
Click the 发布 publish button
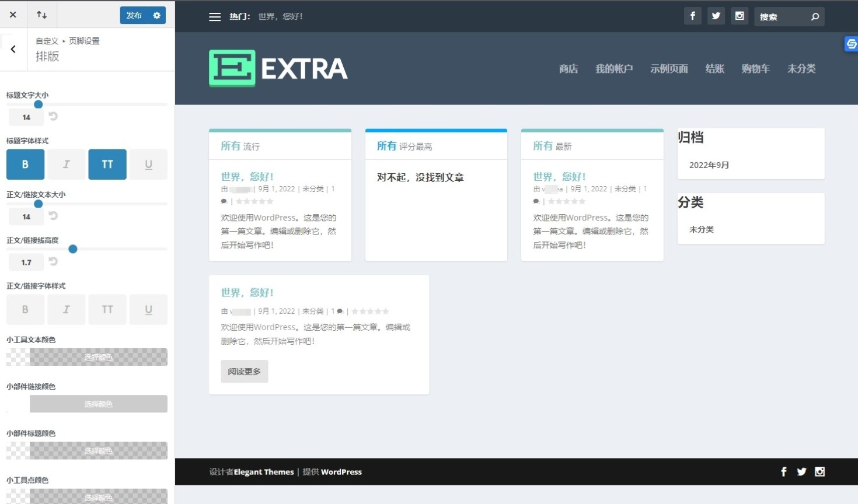click(134, 15)
